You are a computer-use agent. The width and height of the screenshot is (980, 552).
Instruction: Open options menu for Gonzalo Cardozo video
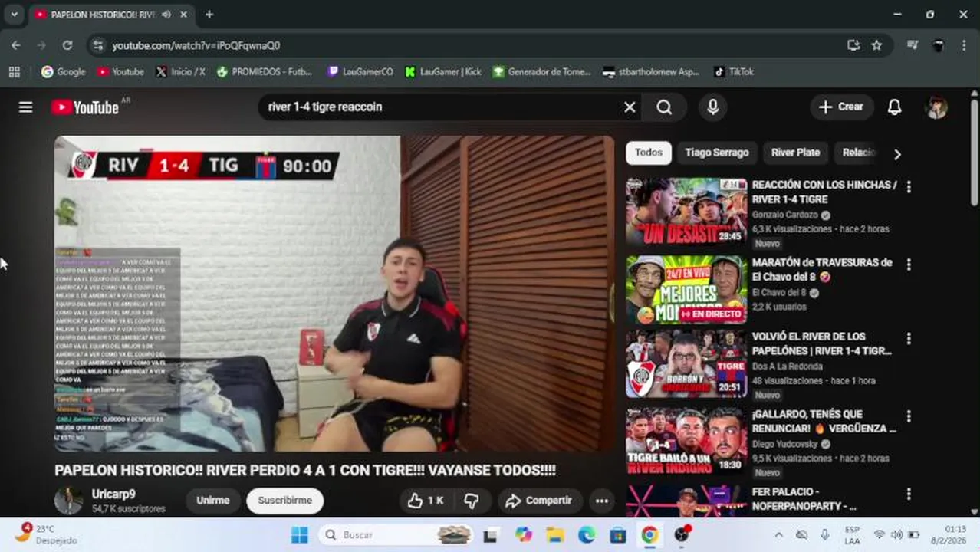[909, 186]
